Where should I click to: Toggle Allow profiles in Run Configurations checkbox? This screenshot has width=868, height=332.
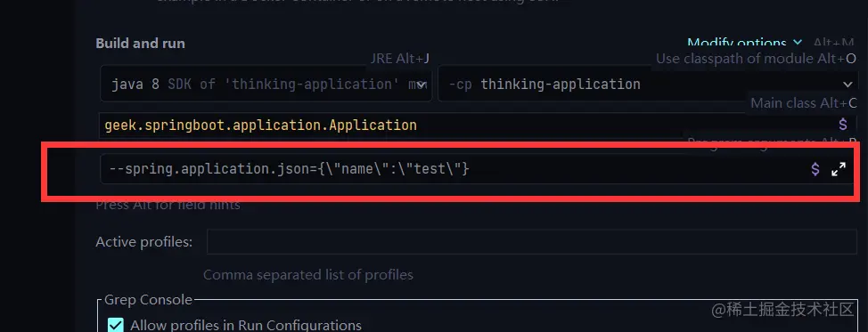coord(115,325)
